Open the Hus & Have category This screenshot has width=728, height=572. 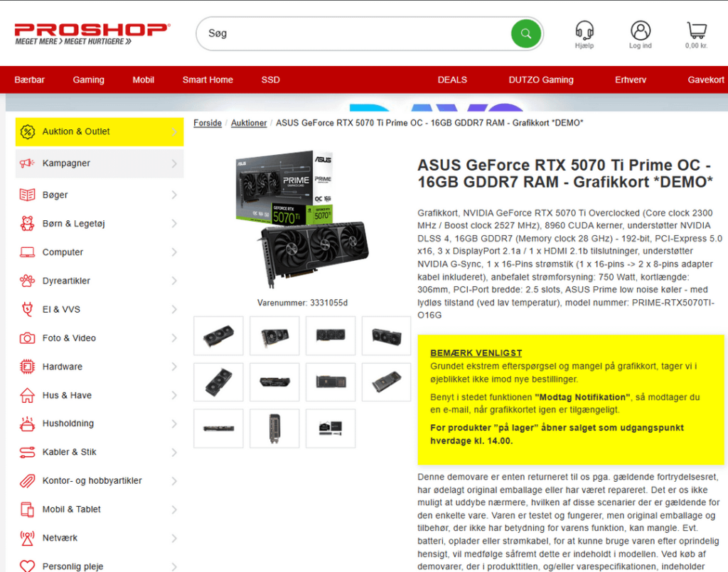[100, 395]
